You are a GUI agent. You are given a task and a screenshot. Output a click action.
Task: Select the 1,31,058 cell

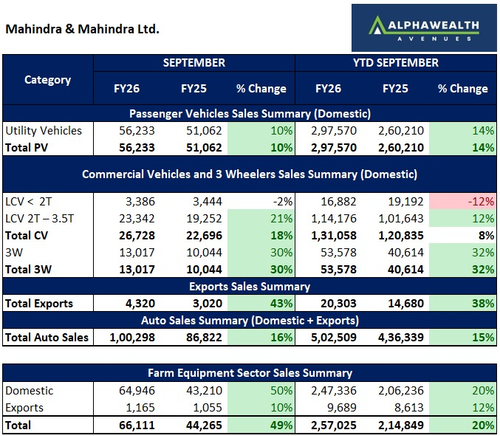click(334, 236)
